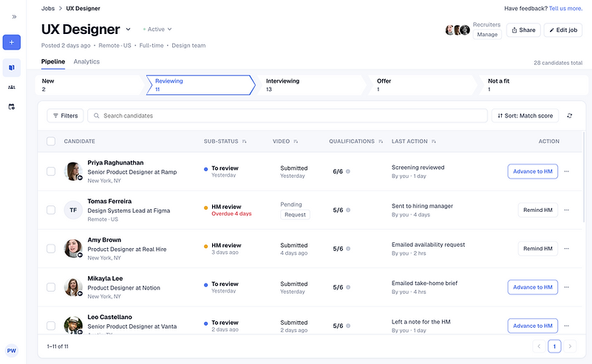Click the recruiter avatars group
The height and width of the screenshot is (364, 592).
pos(457,30)
